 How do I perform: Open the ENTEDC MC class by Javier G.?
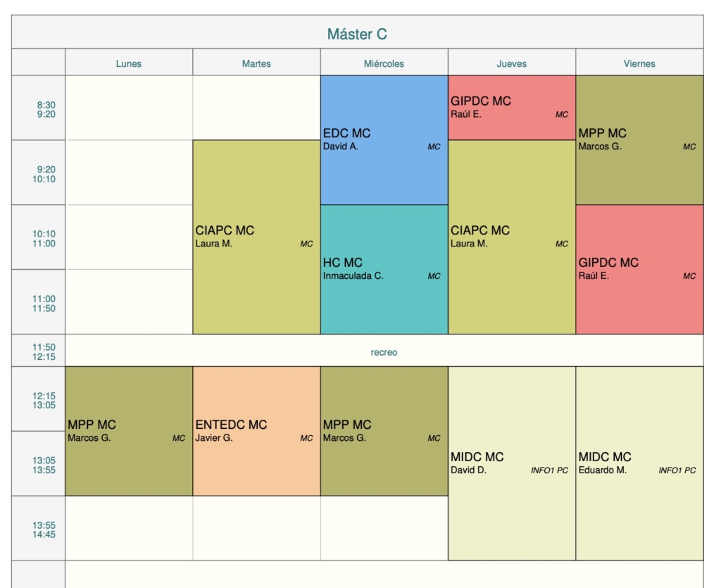point(256,431)
